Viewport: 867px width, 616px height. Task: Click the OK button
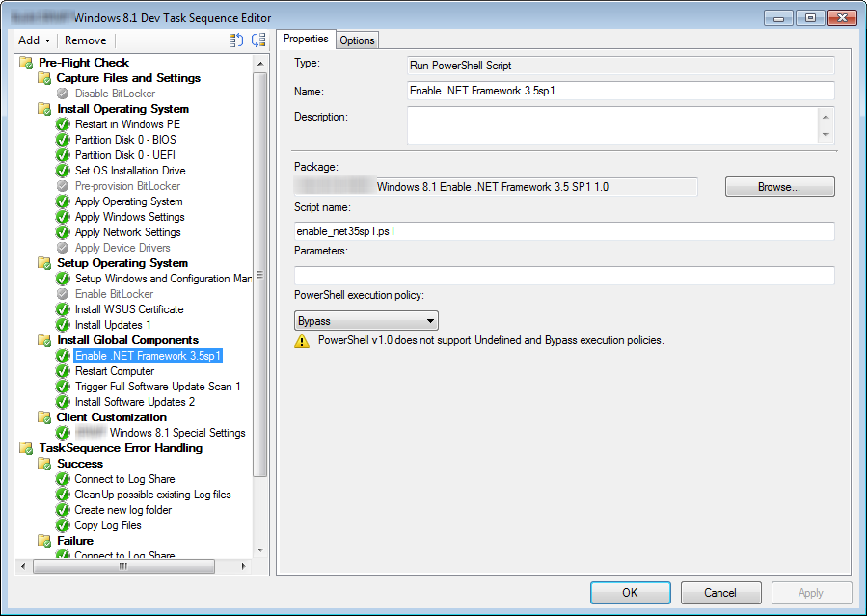click(x=630, y=593)
